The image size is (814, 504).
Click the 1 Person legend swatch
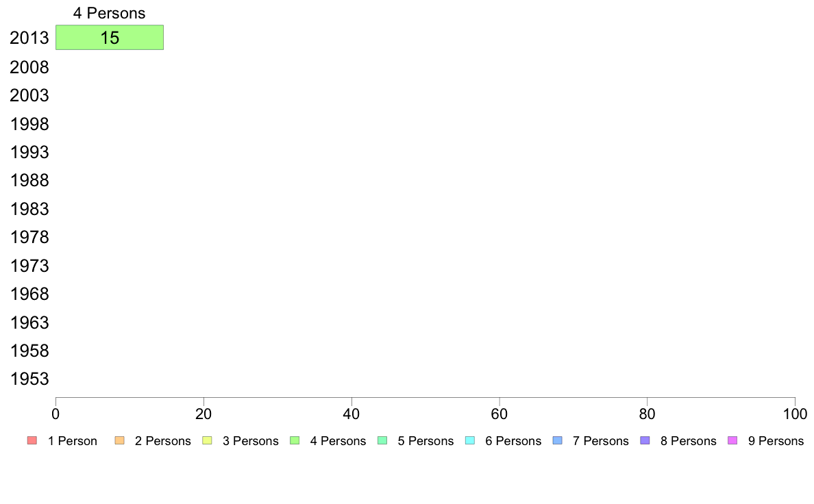click(x=32, y=441)
